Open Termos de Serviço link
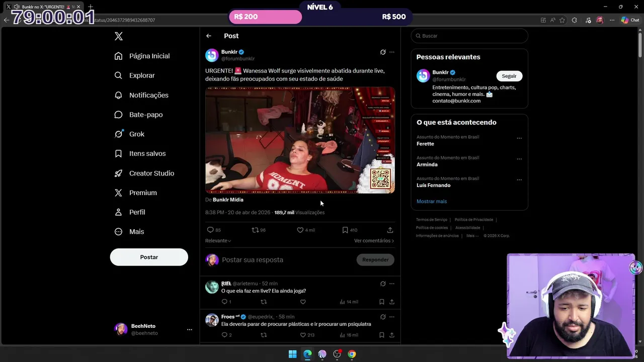This screenshot has height=362, width=644. click(x=432, y=220)
